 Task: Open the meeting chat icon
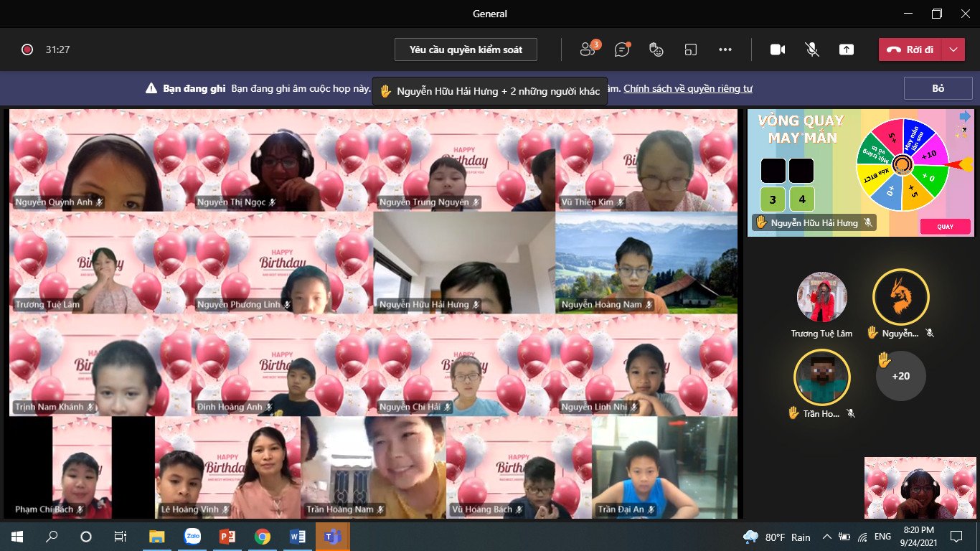pos(622,50)
